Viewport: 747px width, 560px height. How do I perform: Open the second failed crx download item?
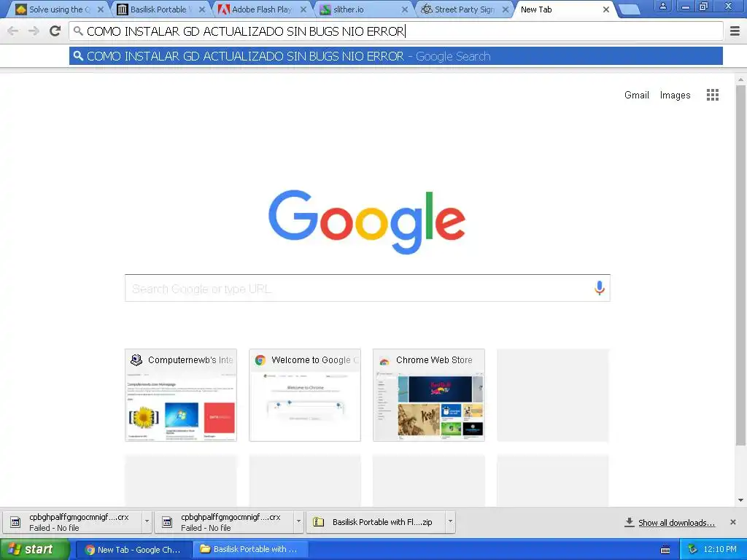point(224,522)
